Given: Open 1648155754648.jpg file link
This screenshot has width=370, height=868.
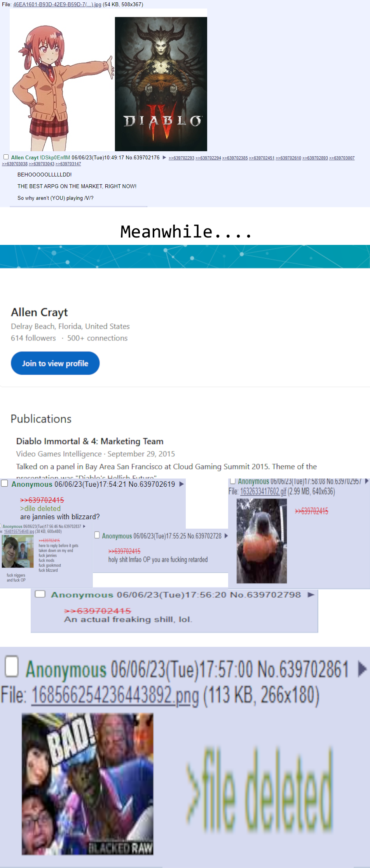Looking at the screenshot, I should pyautogui.click(x=19, y=531).
